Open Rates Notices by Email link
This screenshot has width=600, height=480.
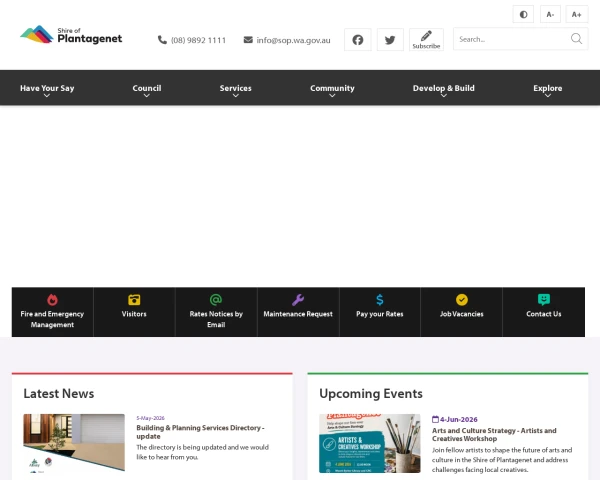[216, 319]
